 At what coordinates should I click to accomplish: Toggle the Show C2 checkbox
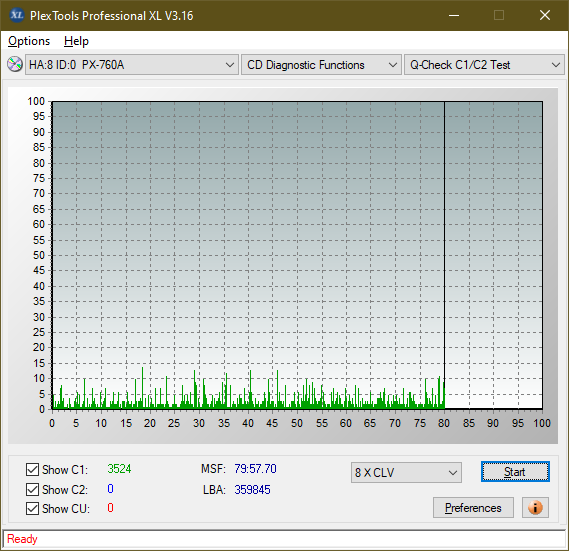click(32, 489)
